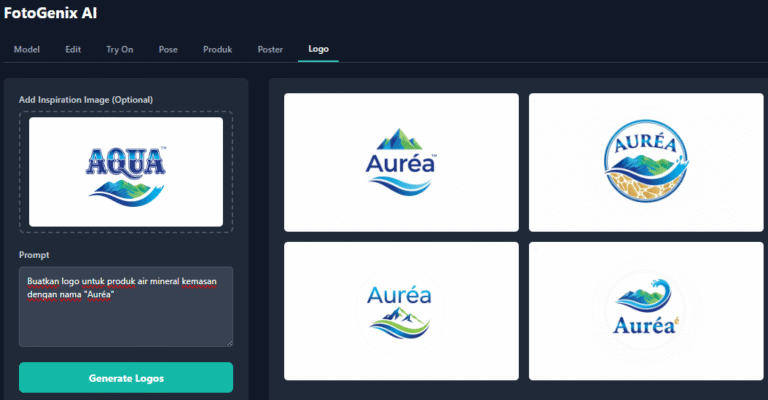Screen dimensions: 768x400
Task: Go to the Pose tab
Action: coord(168,49)
